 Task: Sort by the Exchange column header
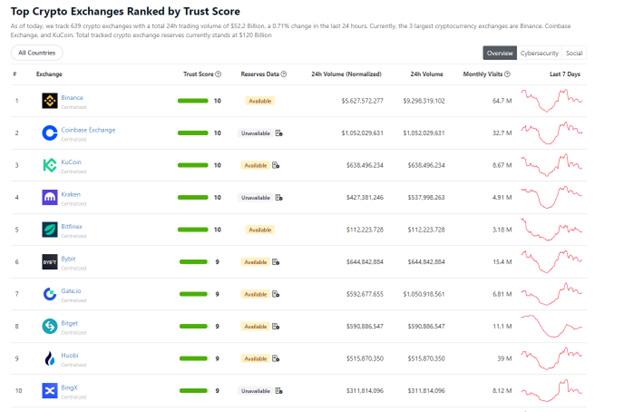point(49,74)
